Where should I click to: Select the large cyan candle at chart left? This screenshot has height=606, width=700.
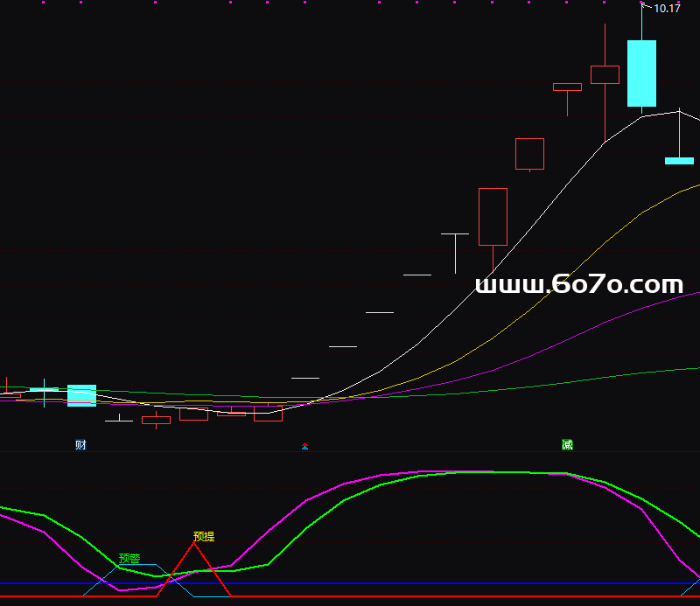(81, 395)
